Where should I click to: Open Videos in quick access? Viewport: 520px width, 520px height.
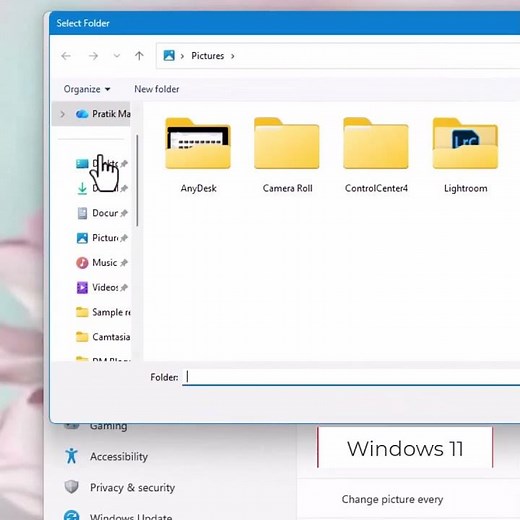(102, 287)
